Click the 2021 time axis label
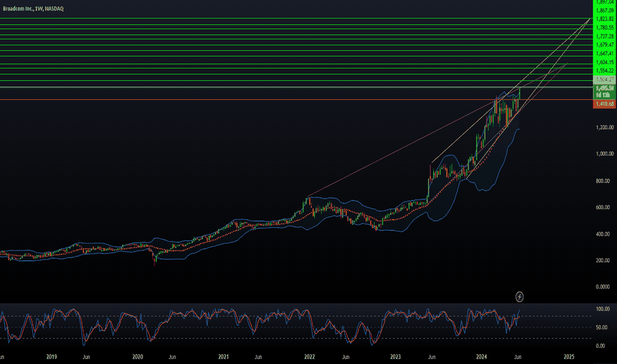This screenshot has width=617, height=364. tap(223, 357)
